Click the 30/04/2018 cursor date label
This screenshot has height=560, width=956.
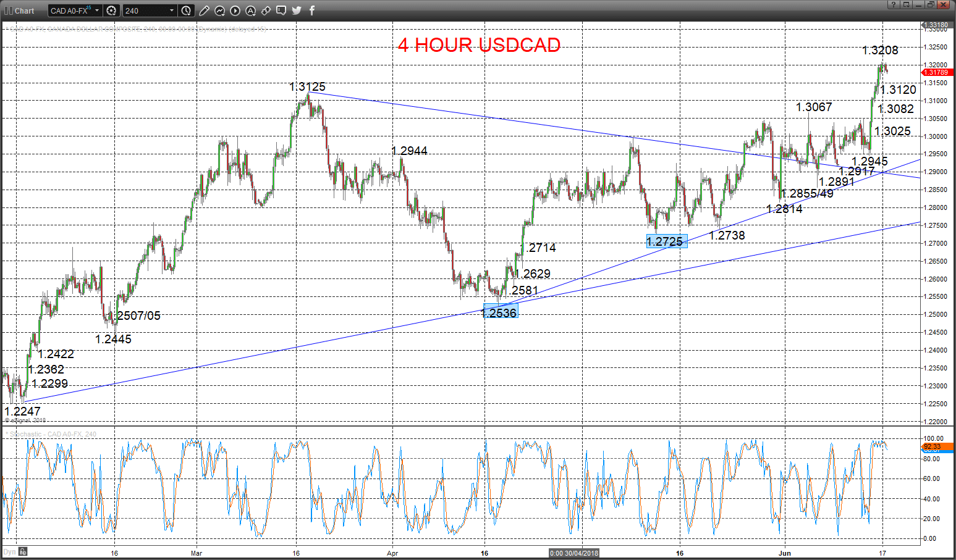tap(574, 553)
